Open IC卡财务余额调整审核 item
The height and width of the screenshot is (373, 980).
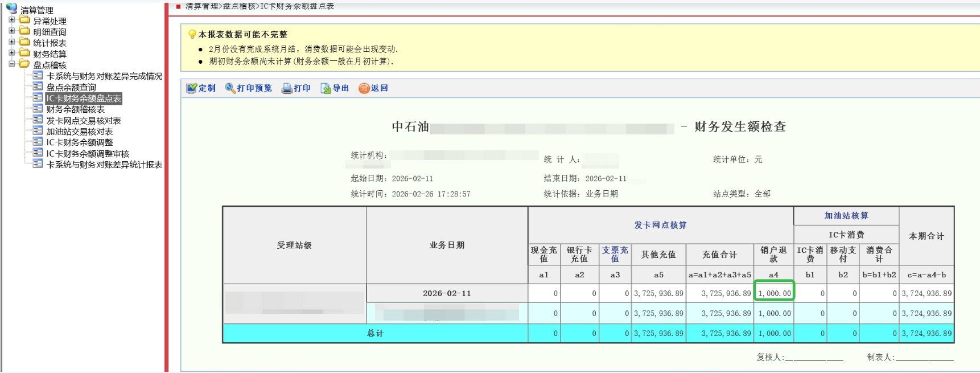tap(88, 154)
